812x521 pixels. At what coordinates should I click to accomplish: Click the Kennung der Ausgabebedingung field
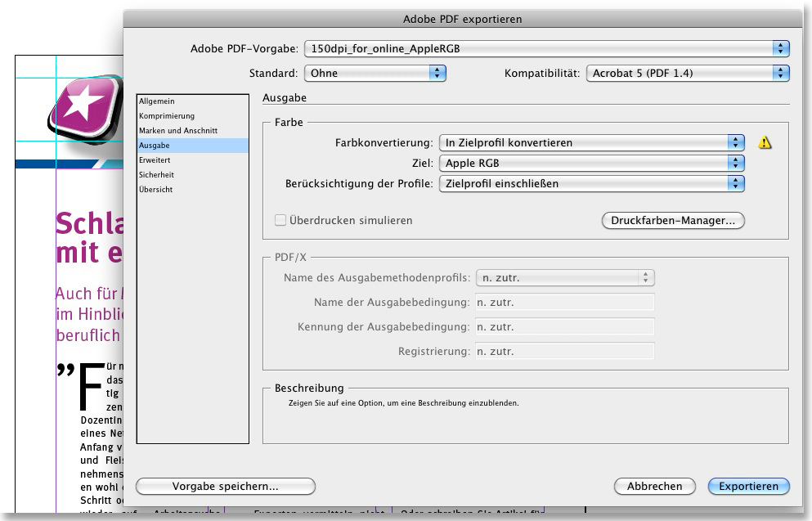[565, 327]
